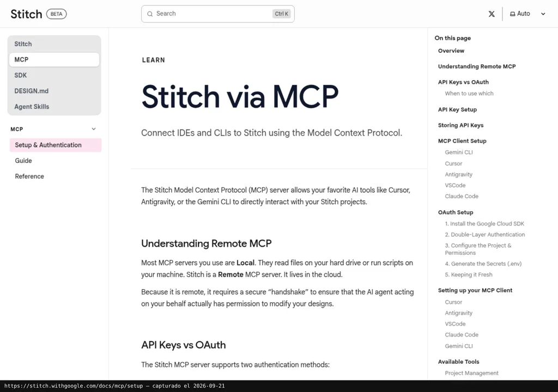Click the search magnifier icon
The image size is (558, 392).
(150, 14)
